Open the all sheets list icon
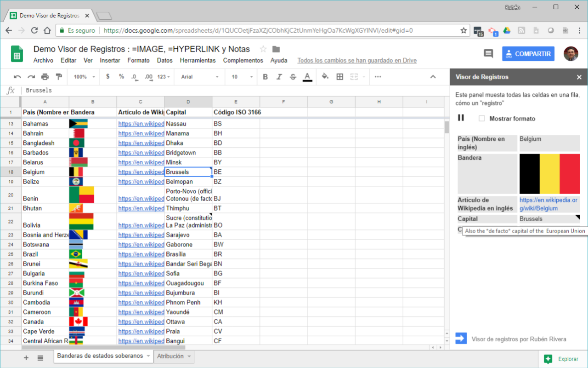This screenshot has width=588, height=368. pyautogui.click(x=40, y=357)
